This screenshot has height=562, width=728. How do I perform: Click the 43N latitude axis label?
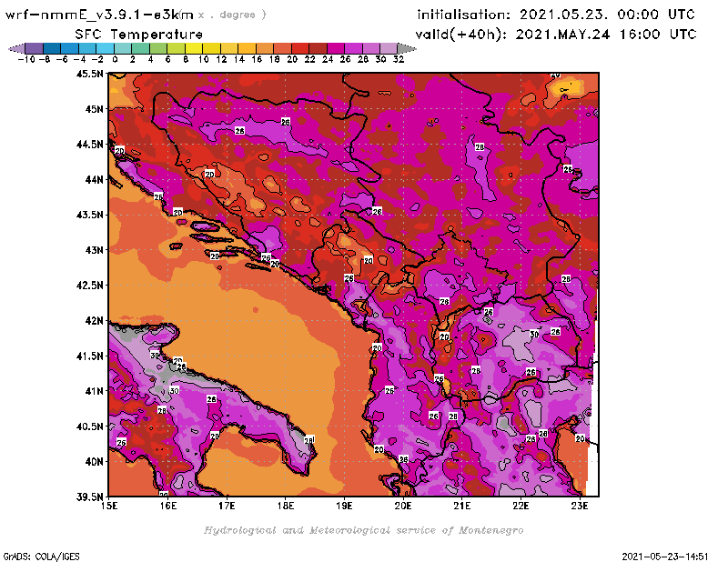point(95,250)
